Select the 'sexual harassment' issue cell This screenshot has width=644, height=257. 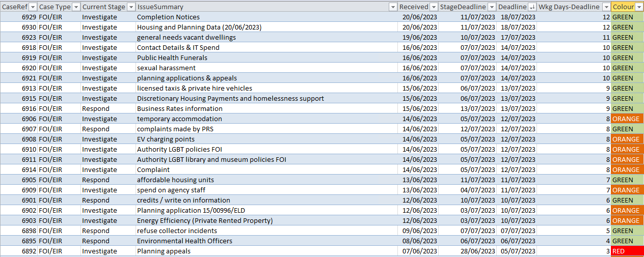click(x=266, y=68)
